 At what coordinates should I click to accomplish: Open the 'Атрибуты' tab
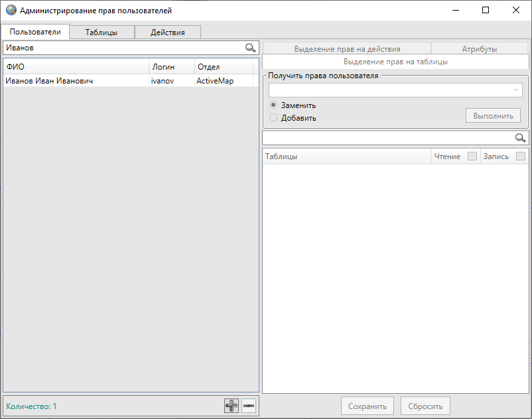(479, 49)
